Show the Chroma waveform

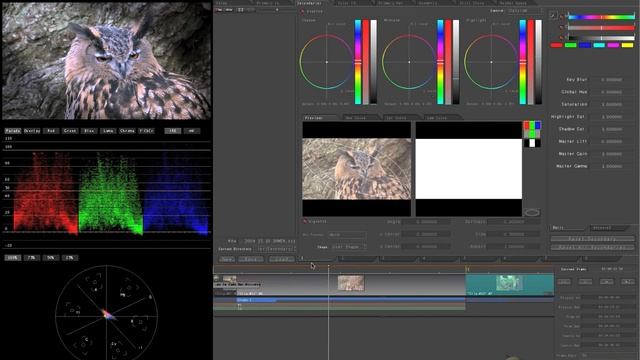pos(127,131)
